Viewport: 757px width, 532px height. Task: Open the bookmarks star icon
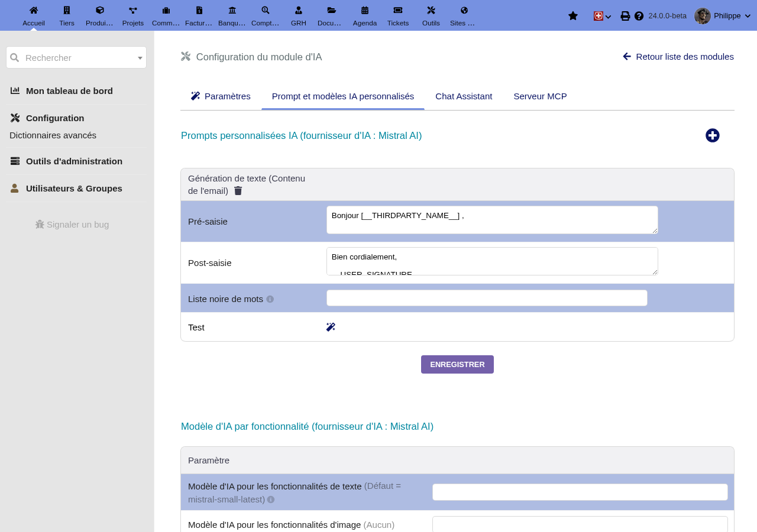click(x=572, y=16)
